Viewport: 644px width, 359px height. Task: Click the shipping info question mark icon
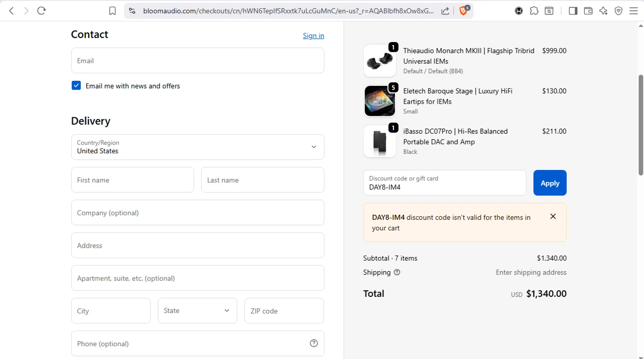[x=397, y=272]
